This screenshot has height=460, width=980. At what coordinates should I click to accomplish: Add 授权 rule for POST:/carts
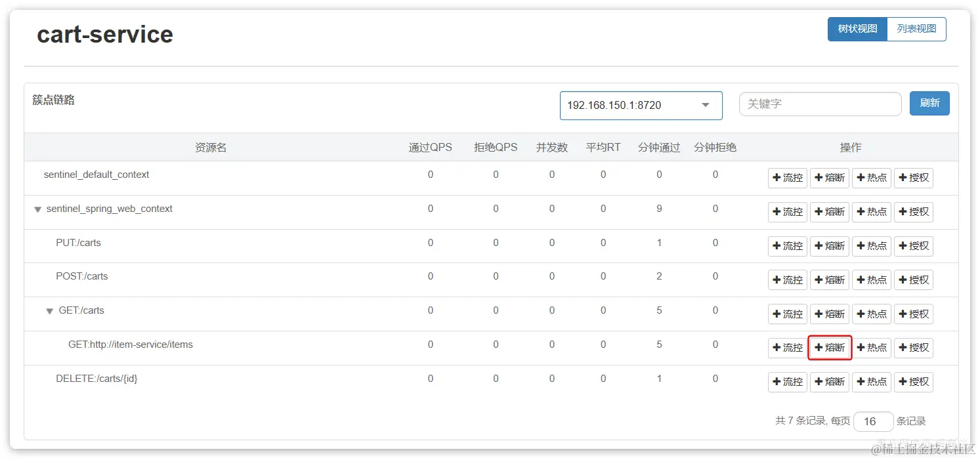tap(914, 280)
